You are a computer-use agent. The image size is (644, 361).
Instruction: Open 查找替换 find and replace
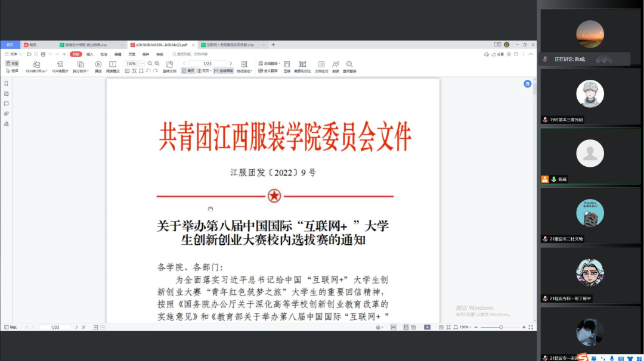(349, 64)
